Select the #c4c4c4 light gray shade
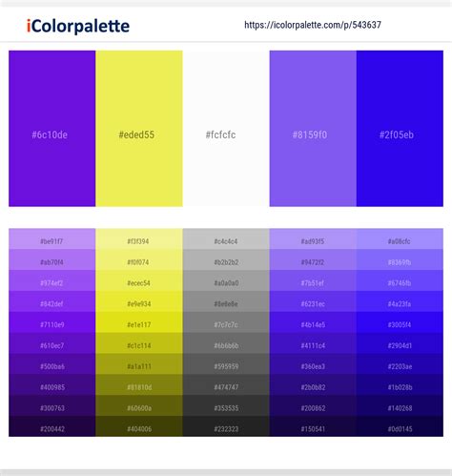 (x=226, y=238)
